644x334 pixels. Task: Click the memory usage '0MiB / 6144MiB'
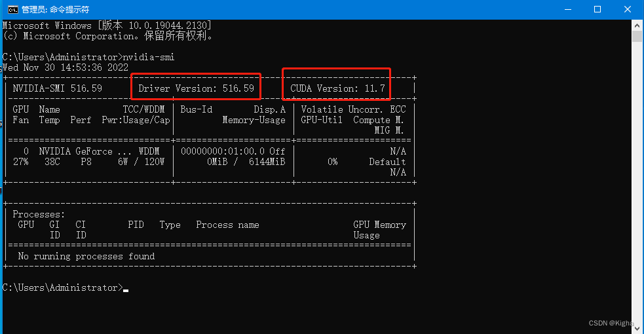246,162
